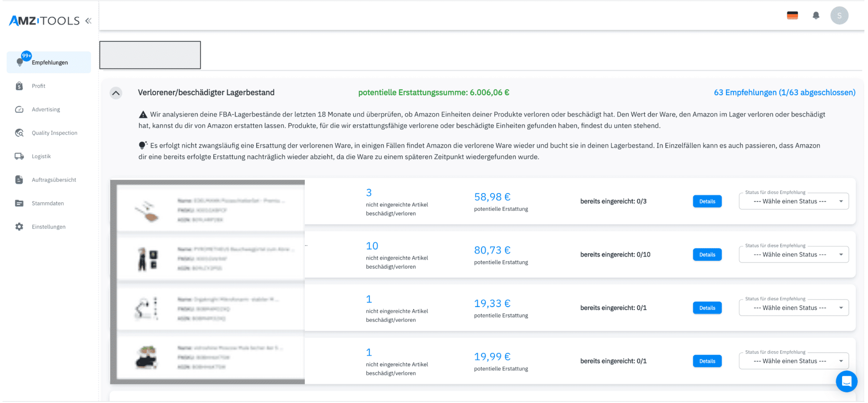The image size is (868, 403).
Task: Click the first product thumbnail image
Action: [147, 211]
